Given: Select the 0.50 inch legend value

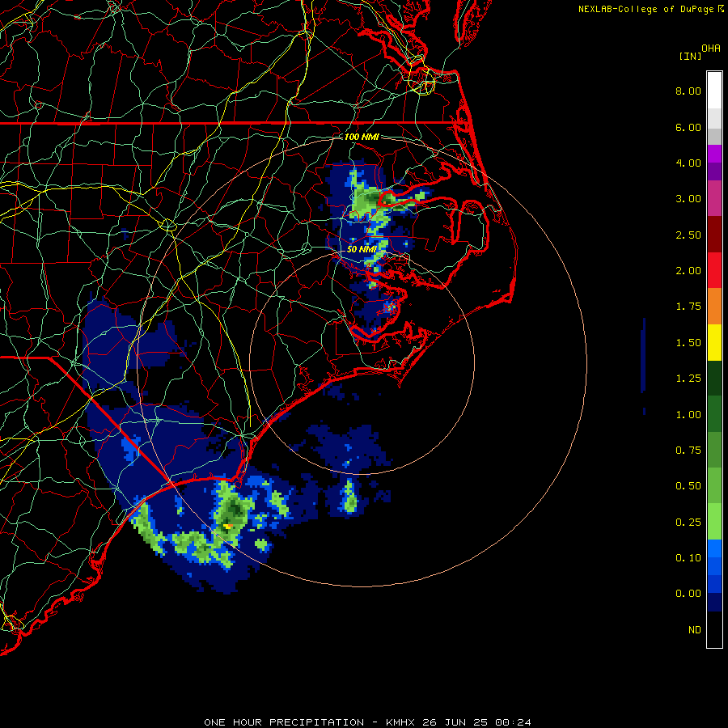Looking at the screenshot, I should (688, 486).
